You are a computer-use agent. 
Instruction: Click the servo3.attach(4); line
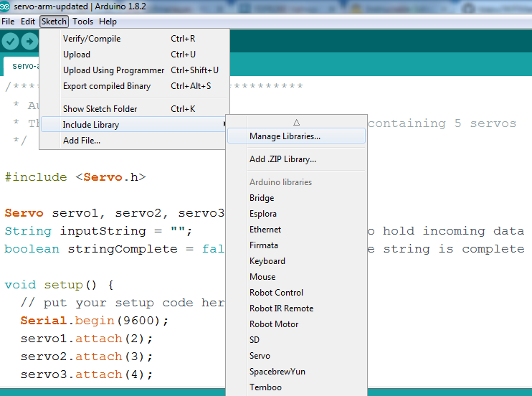coord(87,374)
